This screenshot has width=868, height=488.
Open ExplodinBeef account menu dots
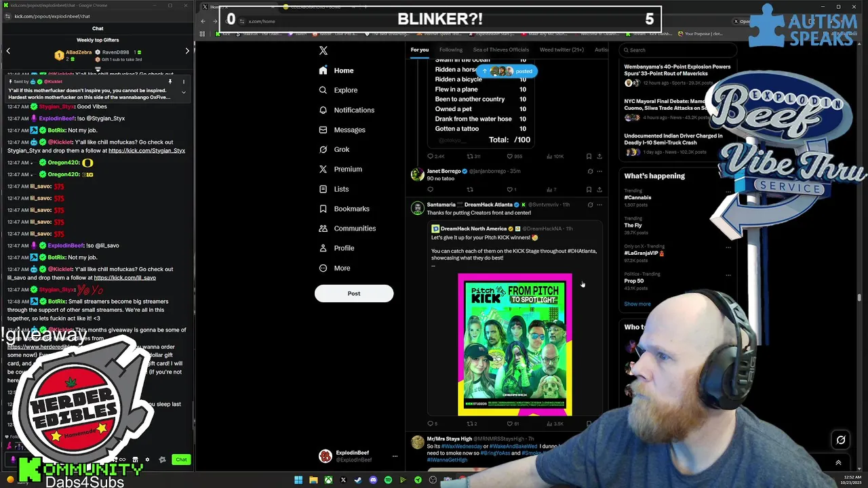pyautogui.click(x=395, y=456)
